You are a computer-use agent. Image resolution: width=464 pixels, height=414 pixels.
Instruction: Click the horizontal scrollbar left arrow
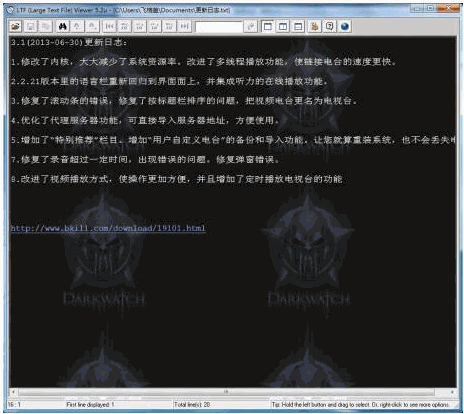(13, 392)
